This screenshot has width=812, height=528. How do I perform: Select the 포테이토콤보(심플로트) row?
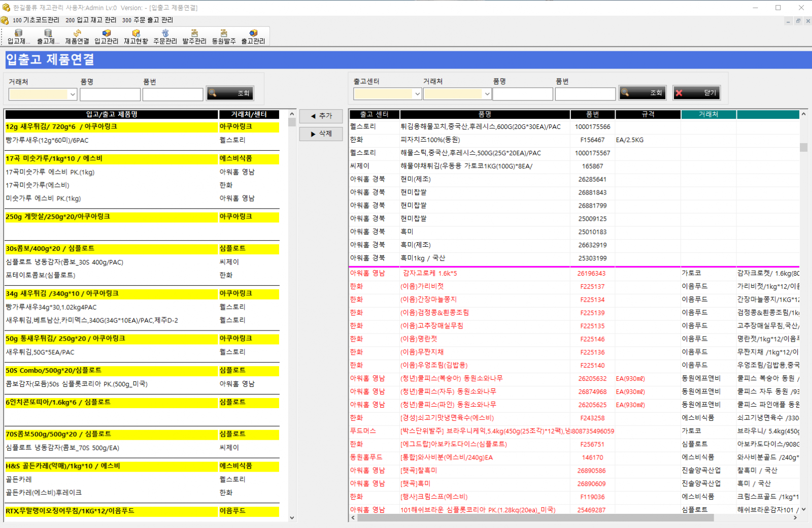pos(142,275)
